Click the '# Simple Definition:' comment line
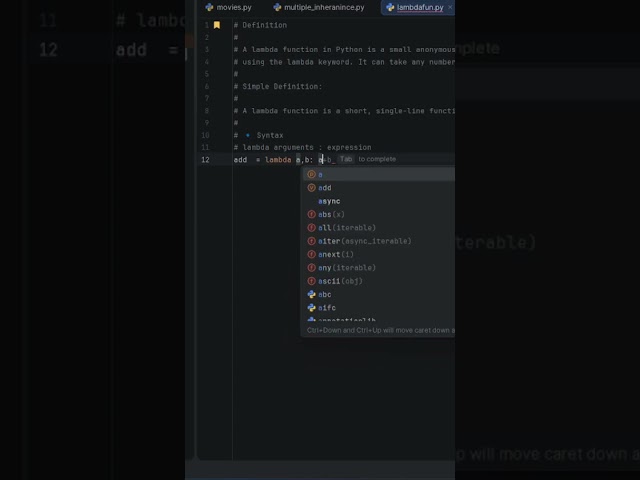 coord(278,87)
